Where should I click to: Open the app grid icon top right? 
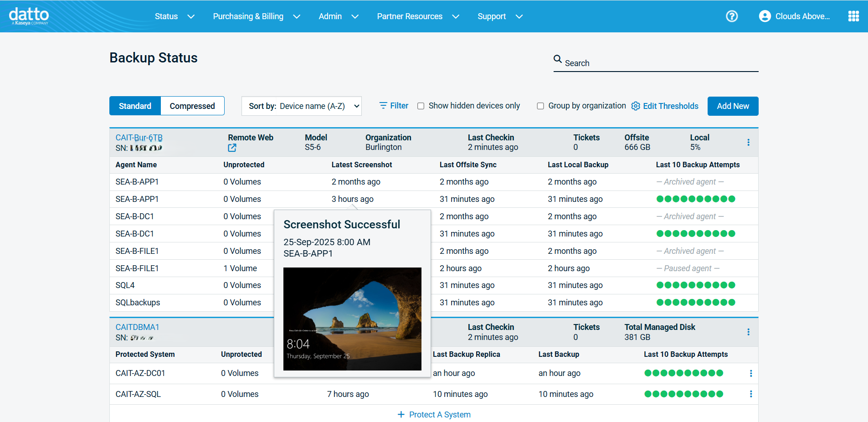[853, 16]
